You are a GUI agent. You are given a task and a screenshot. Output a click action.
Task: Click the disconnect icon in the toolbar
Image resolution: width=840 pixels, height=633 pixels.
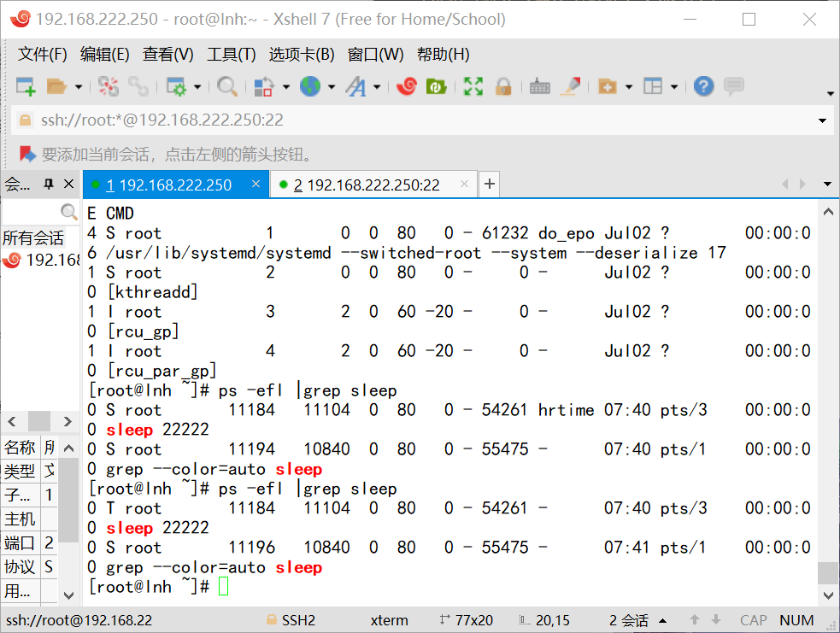point(109,86)
